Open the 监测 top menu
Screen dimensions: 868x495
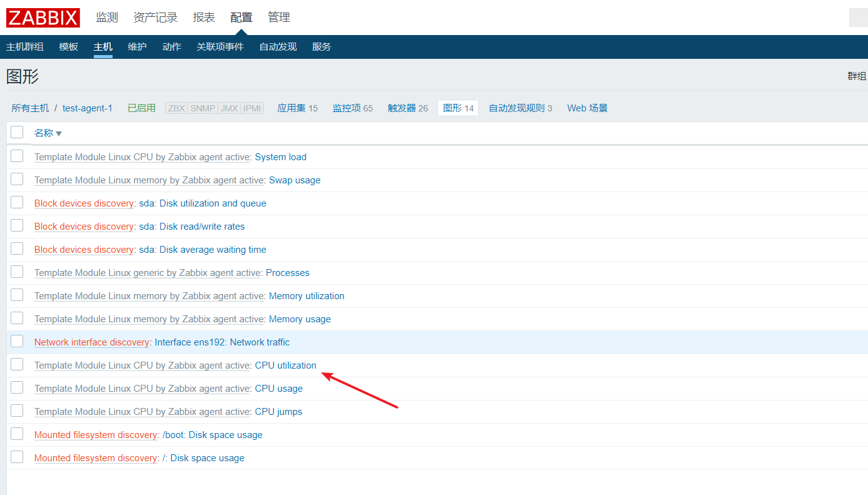click(x=107, y=18)
